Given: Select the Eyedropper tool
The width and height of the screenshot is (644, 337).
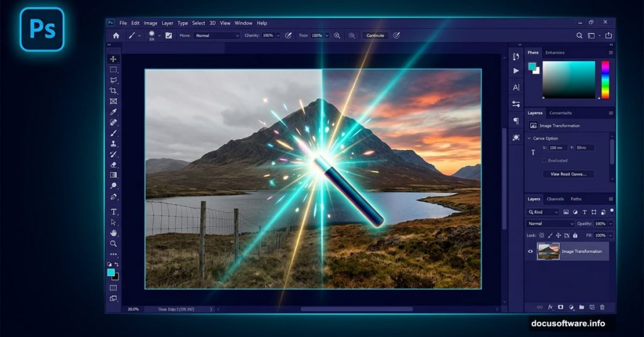Looking at the screenshot, I should pyautogui.click(x=113, y=112).
